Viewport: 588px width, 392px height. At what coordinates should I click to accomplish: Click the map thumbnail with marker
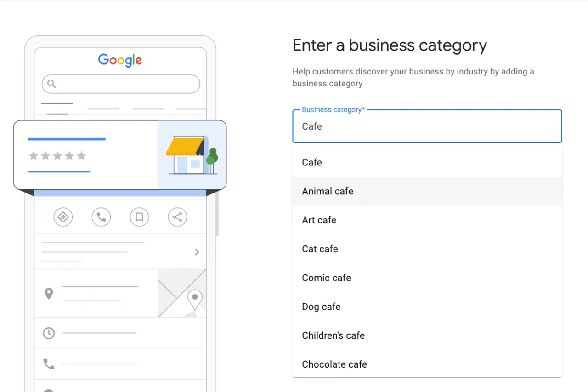pyautogui.click(x=182, y=293)
